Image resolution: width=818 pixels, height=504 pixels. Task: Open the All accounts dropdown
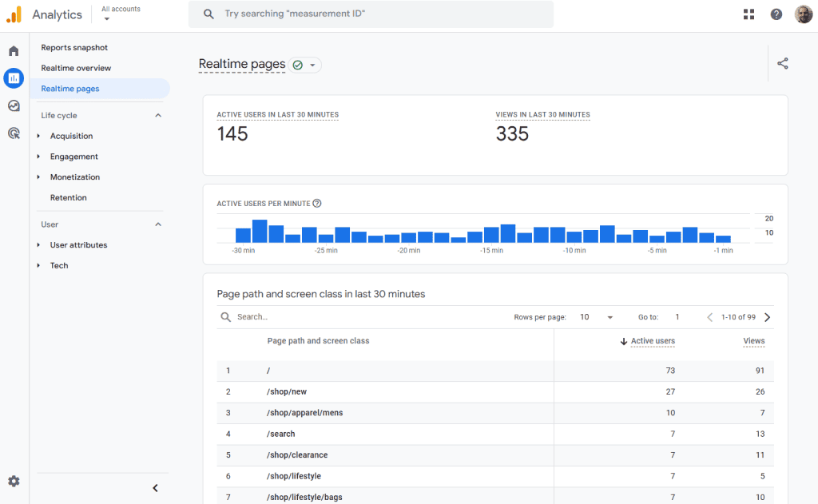(x=120, y=14)
